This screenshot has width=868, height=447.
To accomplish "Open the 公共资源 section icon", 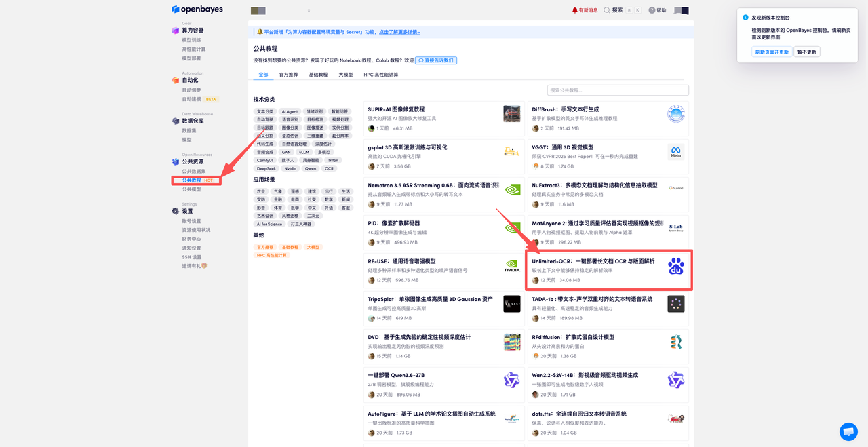I will coord(176,161).
